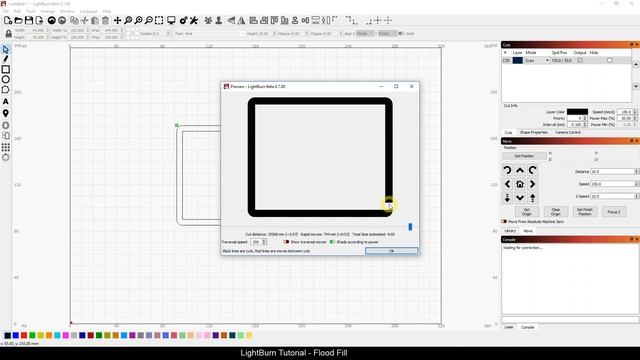Click the New file icon in toolbar

pyautogui.click(x=8, y=20)
